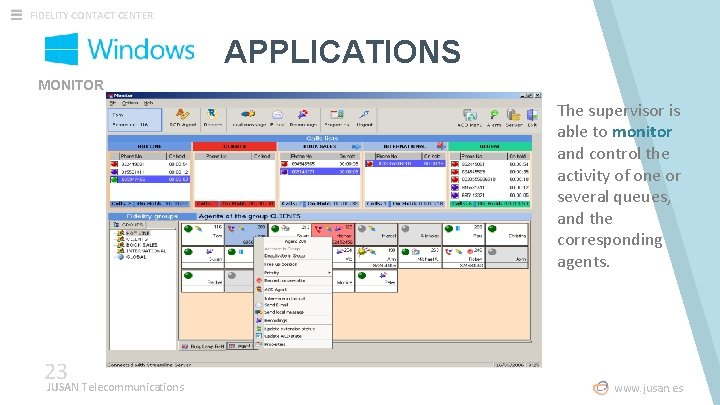Click the hamburger menu icon on the slide
Screen dimensions: 720x405
tap(16, 15)
